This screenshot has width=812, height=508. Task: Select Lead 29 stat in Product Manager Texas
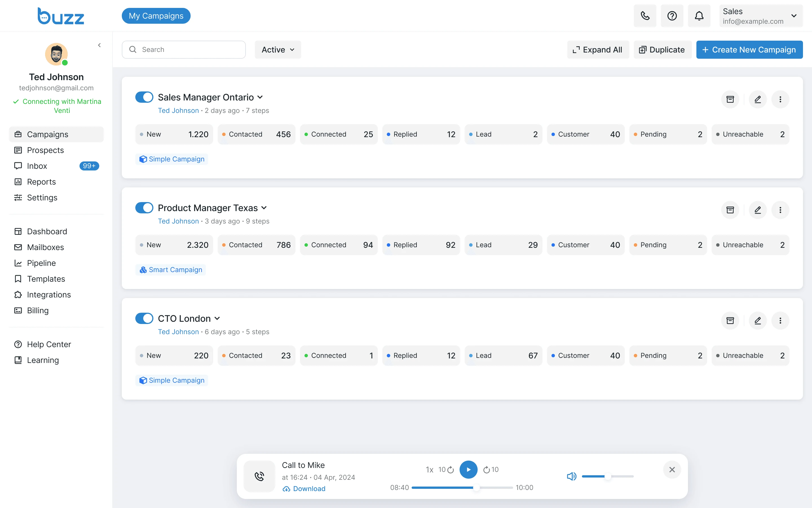tap(503, 245)
